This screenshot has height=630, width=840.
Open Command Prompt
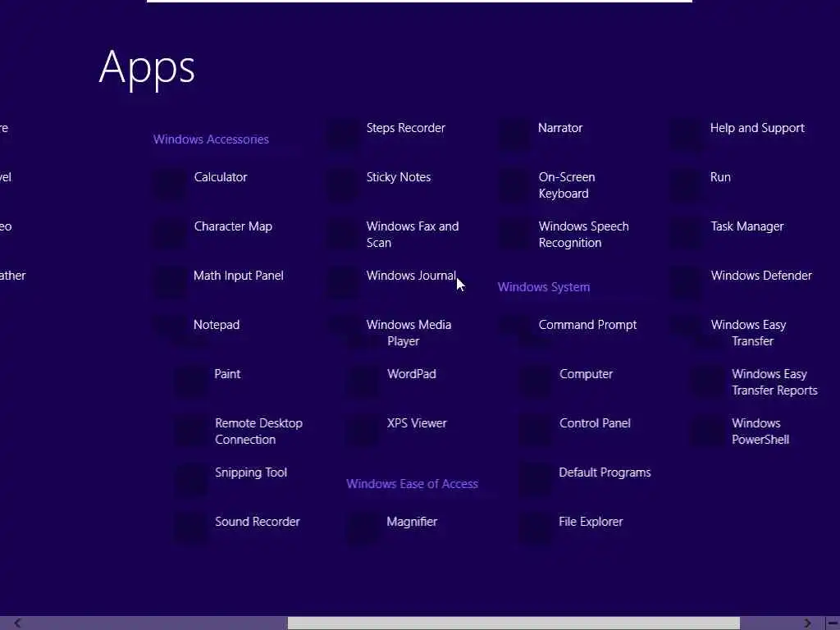point(587,325)
